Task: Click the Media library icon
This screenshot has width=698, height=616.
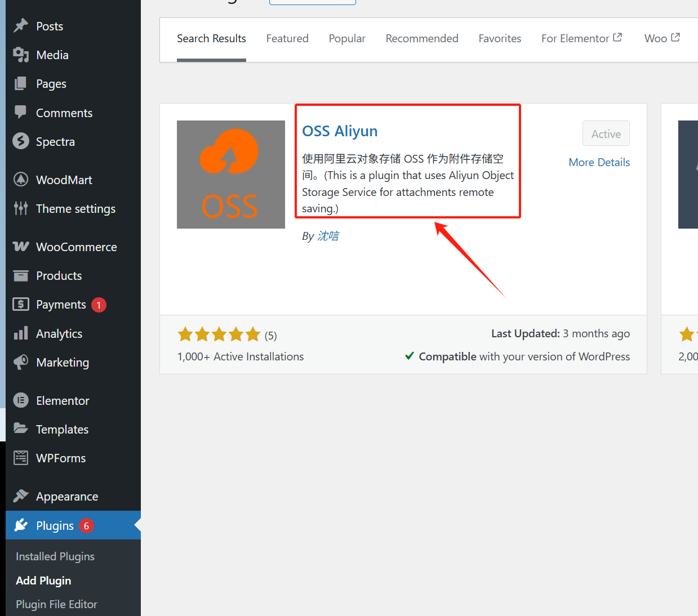Action: pyautogui.click(x=21, y=55)
